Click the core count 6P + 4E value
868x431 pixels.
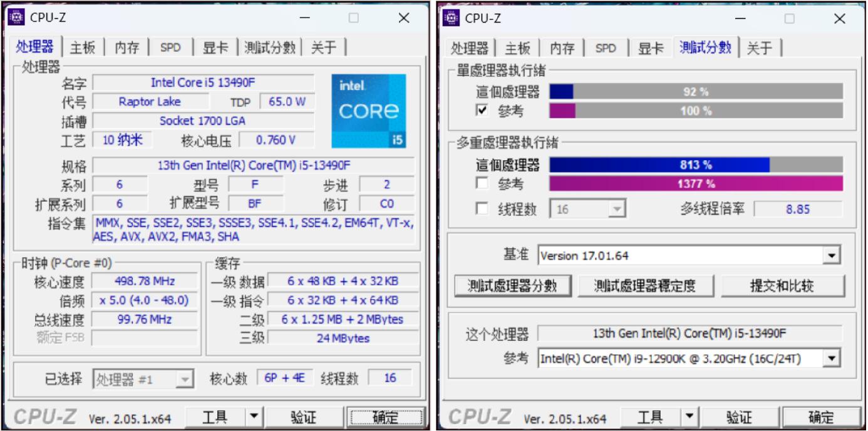point(284,378)
